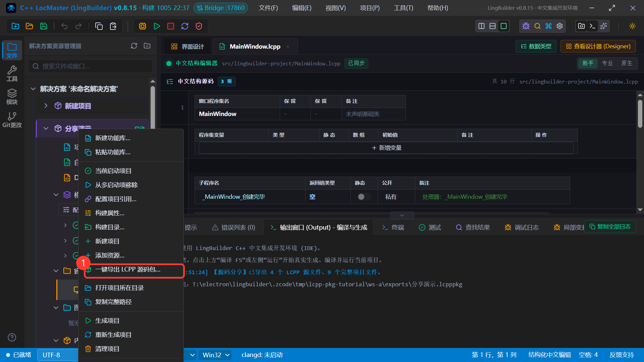This screenshot has width=644, height=362.
Task: Click the 新增变量 add button
Action: pos(386,148)
